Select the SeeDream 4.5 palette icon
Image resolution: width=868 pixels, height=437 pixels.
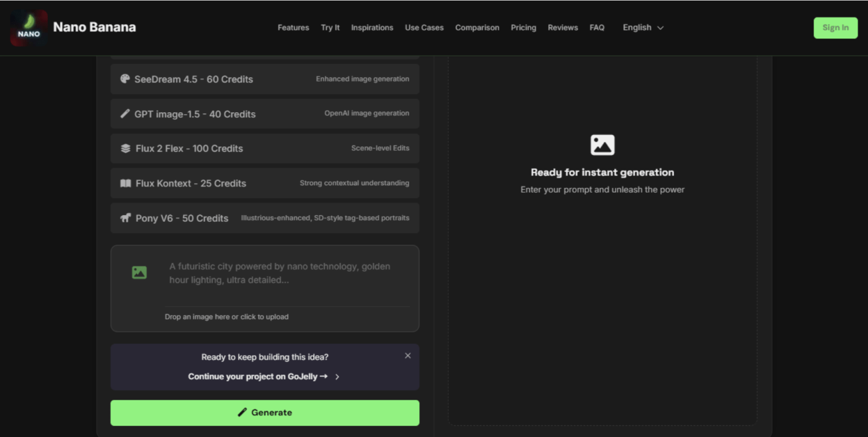click(x=125, y=79)
